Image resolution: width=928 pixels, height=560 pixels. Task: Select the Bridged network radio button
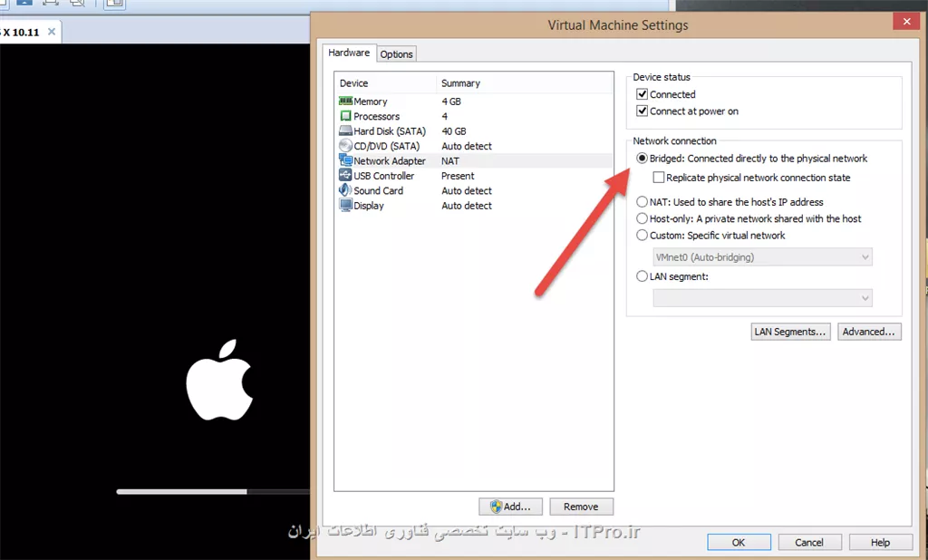pos(643,158)
